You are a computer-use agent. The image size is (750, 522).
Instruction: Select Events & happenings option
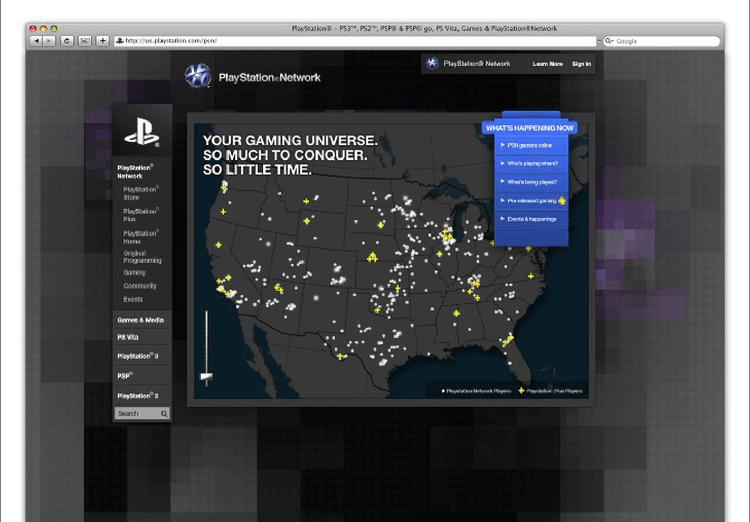[x=531, y=219]
